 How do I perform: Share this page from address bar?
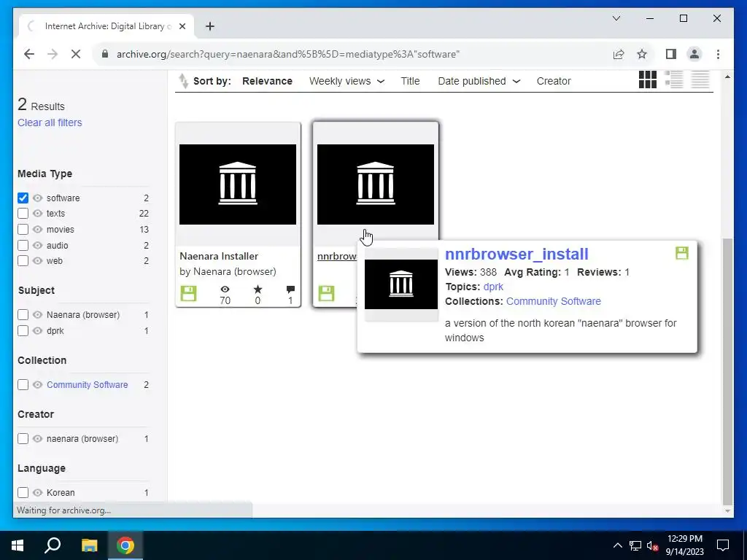click(x=619, y=54)
